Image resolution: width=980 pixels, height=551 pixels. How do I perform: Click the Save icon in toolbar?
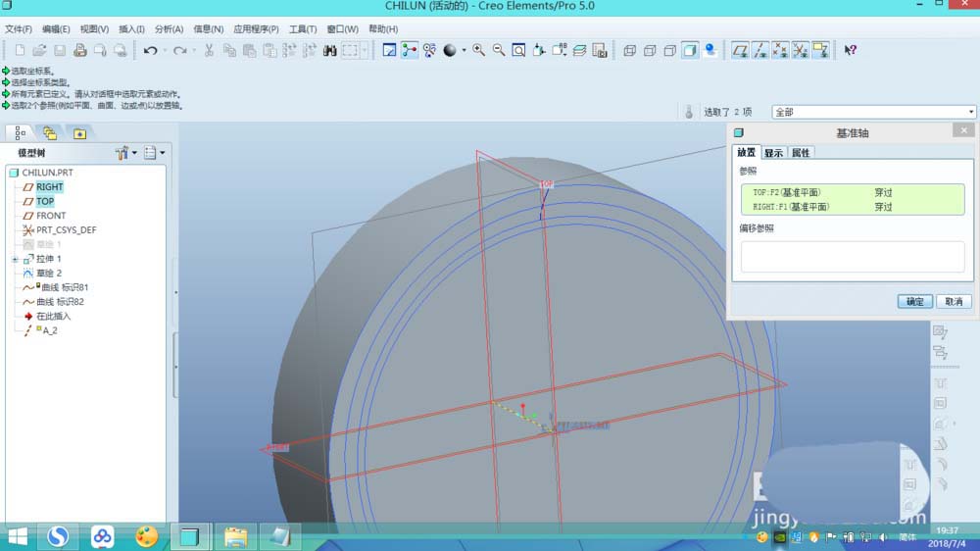(60, 50)
